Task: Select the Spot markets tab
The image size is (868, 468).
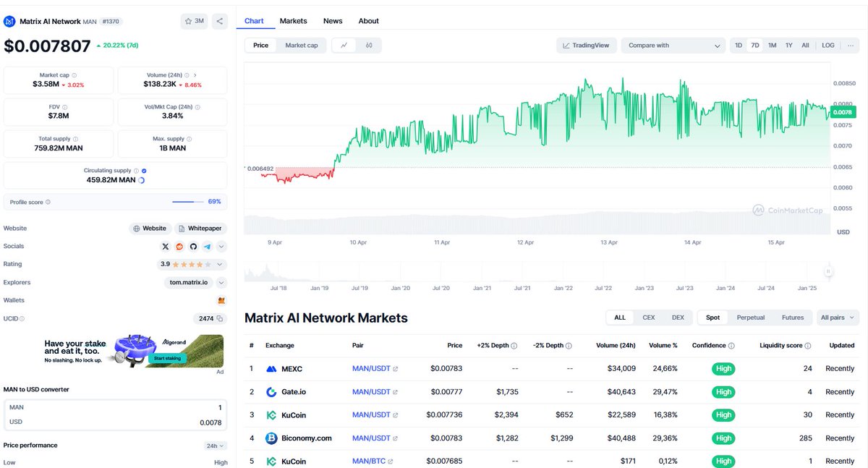Action: coord(712,318)
